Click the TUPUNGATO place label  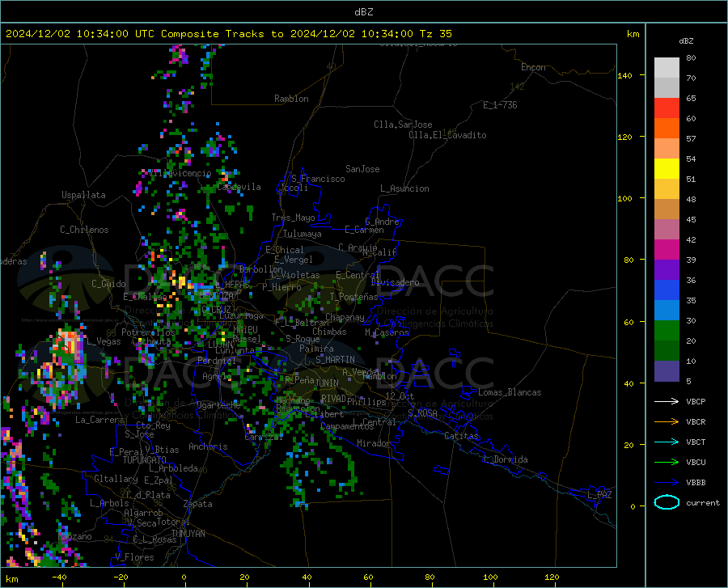tap(145, 460)
